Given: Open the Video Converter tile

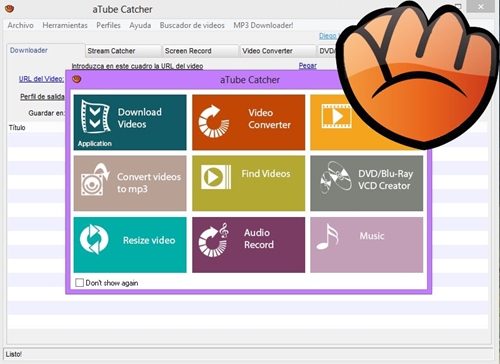Looking at the screenshot, I should [248, 122].
